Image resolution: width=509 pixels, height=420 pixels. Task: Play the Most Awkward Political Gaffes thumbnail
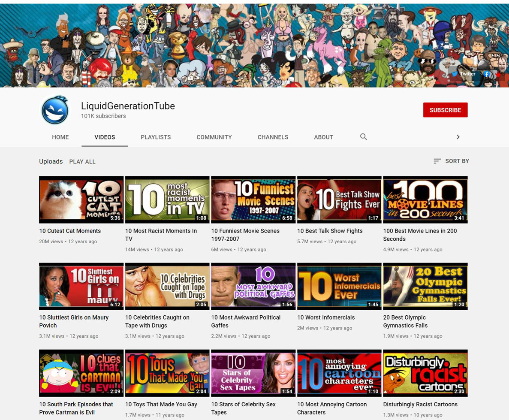tap(253, 287)
